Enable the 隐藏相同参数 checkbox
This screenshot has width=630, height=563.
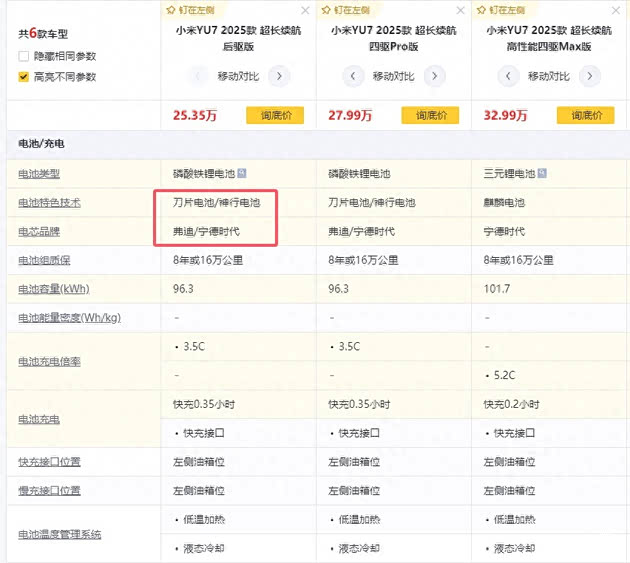click(x=24, y=57)
